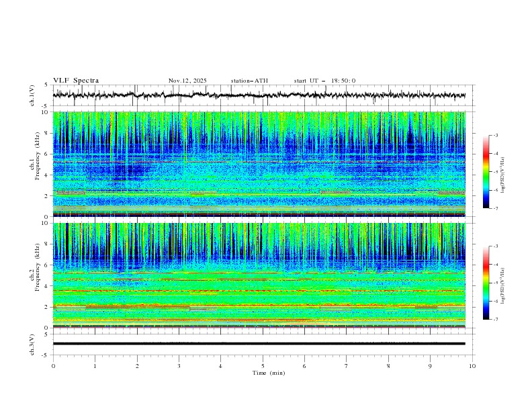Click the 'start UT = 18:50:0' label
The height and width of the screenshot is (411, 532).
pyautogui.click(x=324, y=81)
